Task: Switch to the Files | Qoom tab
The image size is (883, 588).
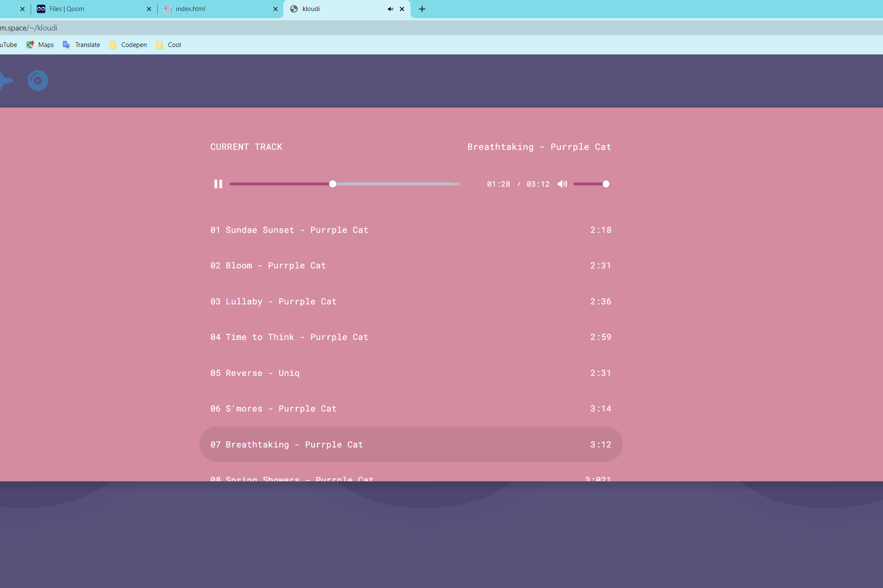Action: coord(85,9)
